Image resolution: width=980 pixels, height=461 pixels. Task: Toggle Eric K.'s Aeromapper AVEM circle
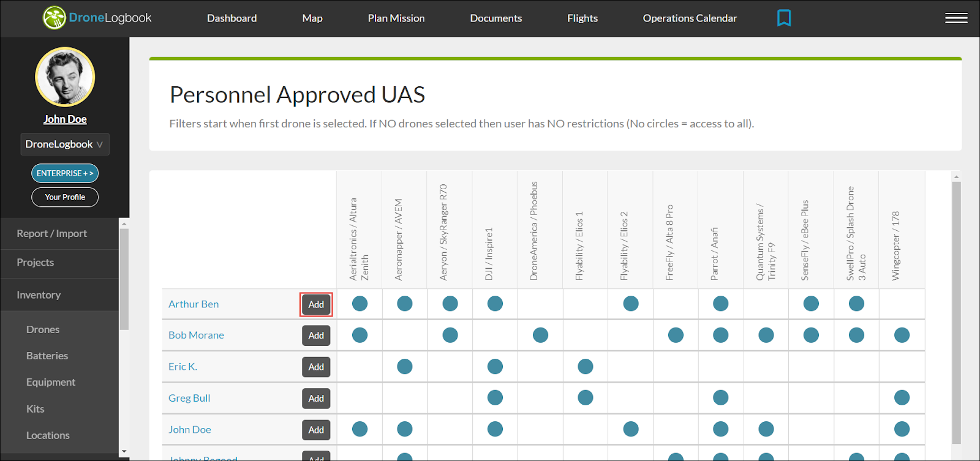click(405, 367)
